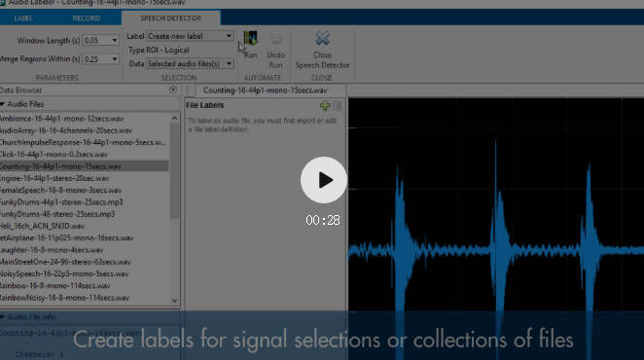644x360 pixels.
Task: Select FemaleSpeech-16-8-mono-3secs.wav
Action: [x=60, y=190]
